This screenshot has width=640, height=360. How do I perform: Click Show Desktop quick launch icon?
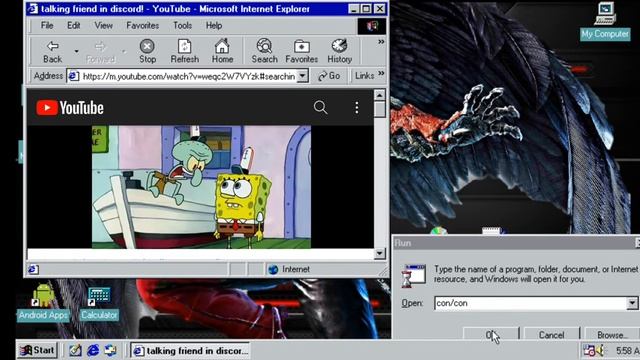click(x=75, y=350)
